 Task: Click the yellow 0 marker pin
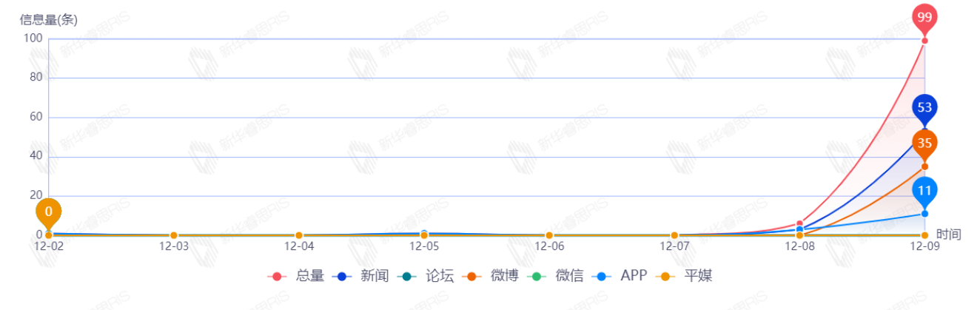[49, 212]
